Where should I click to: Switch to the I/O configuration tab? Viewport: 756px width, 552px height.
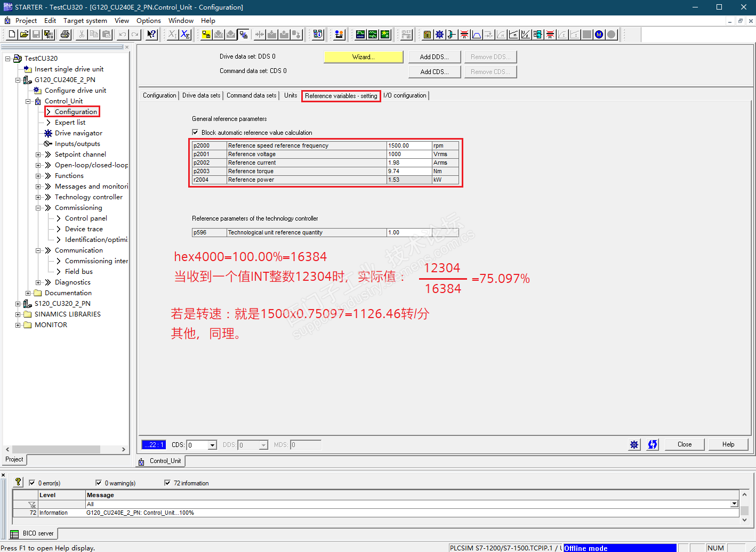[405, 95]
